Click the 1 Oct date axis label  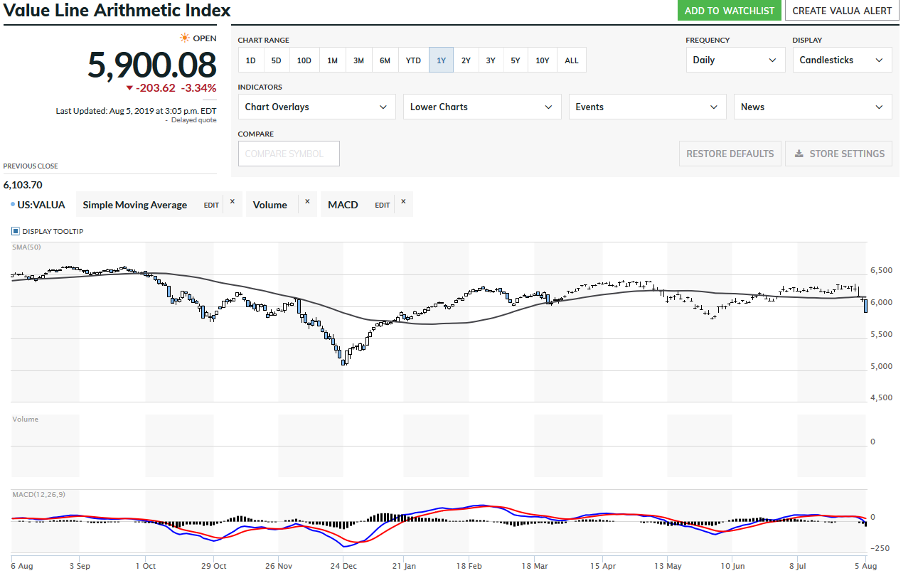[x=146, y=567]
